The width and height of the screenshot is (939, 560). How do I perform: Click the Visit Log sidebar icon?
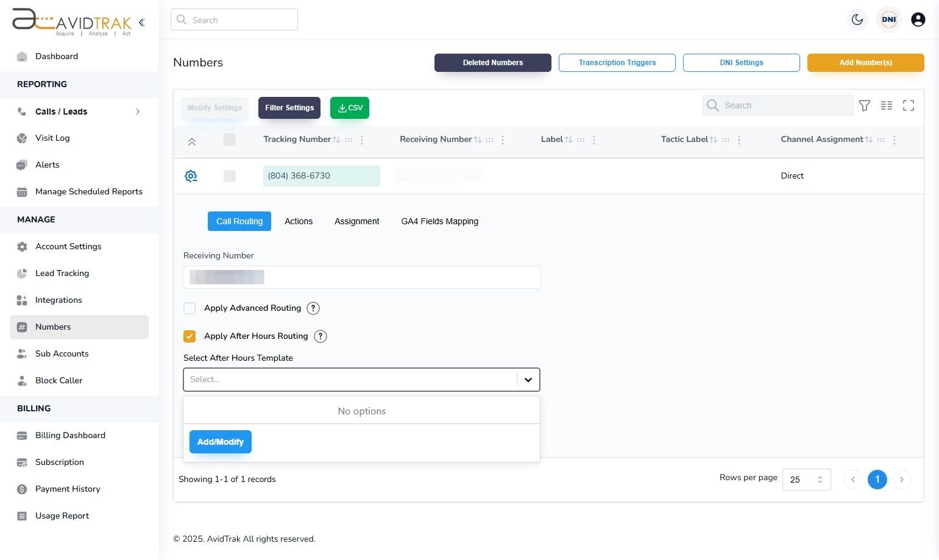pyautogui.click(x=22, y=138)
